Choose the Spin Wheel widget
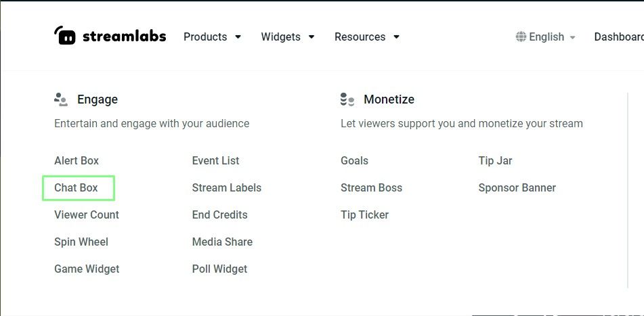This screenshot has height=316, width=644. [81, 242]
